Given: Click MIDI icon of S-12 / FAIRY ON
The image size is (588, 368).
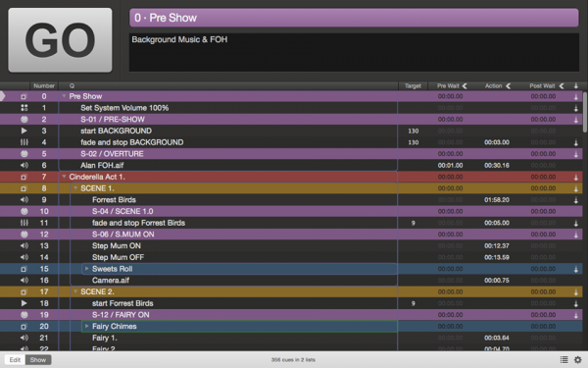Looking at the screenshot, I should click(24, 315).
